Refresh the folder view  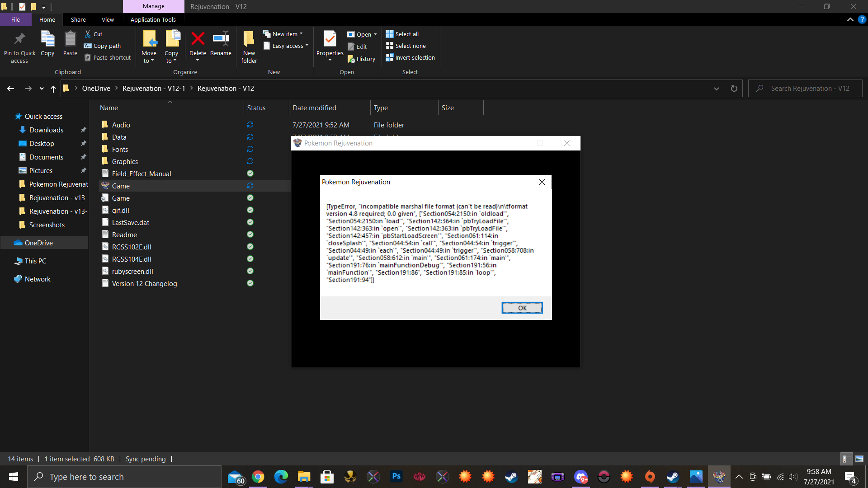pyautogui.click(x=734, y=89)
